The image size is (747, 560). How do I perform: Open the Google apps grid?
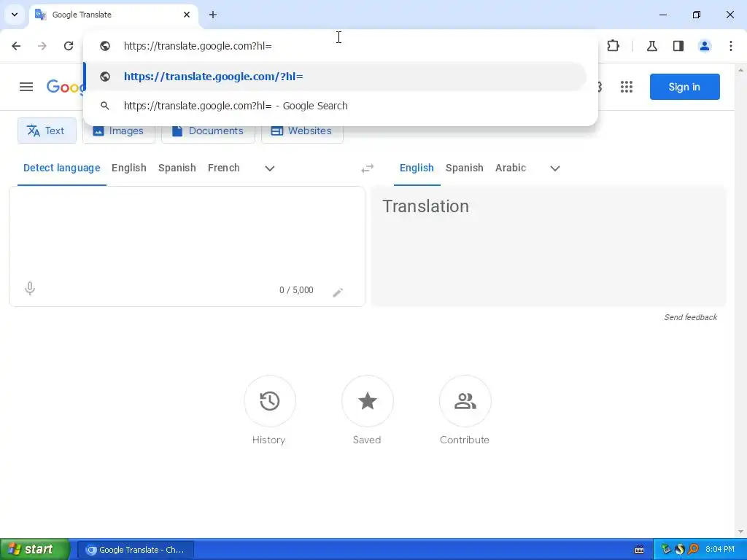(627, 87)
